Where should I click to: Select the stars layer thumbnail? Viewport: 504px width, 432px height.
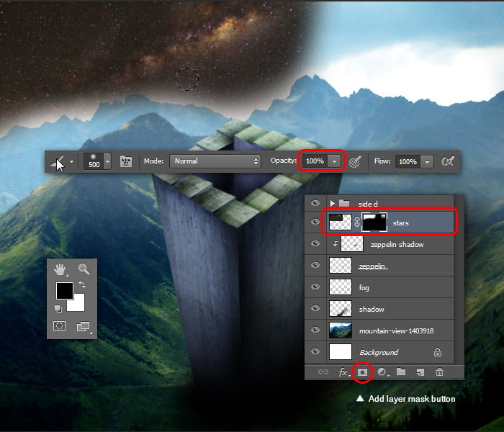tap(341, 222)
